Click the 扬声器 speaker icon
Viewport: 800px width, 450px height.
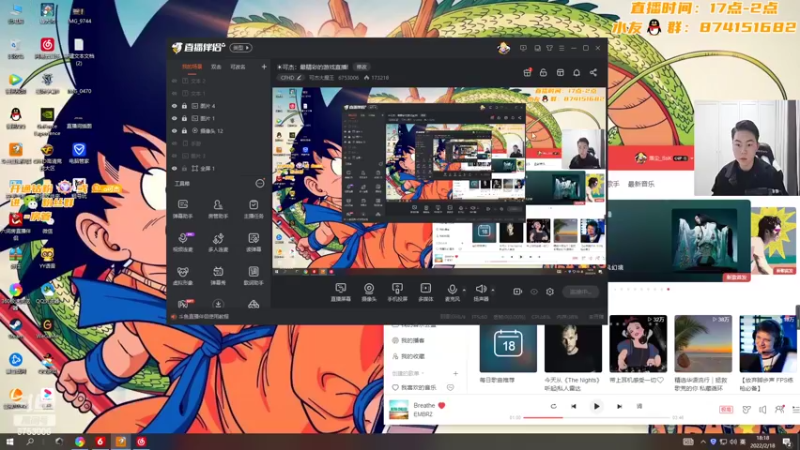(480, 289)
